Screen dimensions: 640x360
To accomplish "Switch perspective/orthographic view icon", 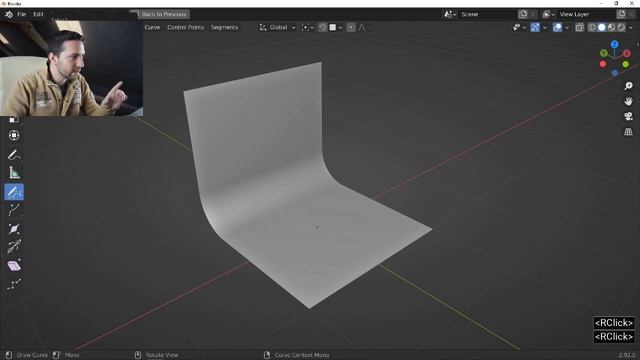I will point(628,132).
